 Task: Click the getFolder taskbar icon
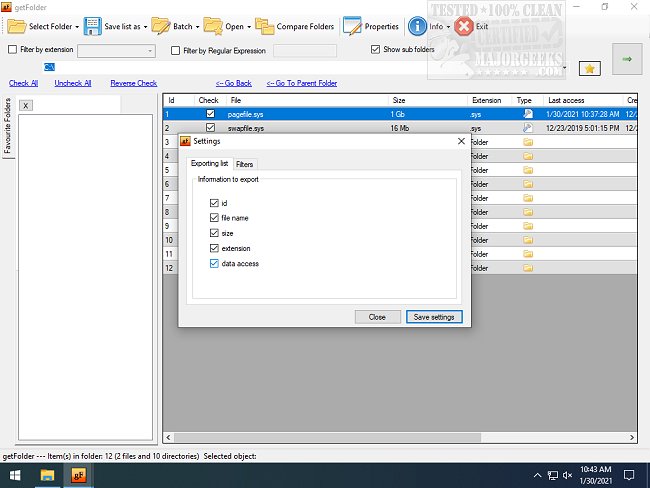78,476
